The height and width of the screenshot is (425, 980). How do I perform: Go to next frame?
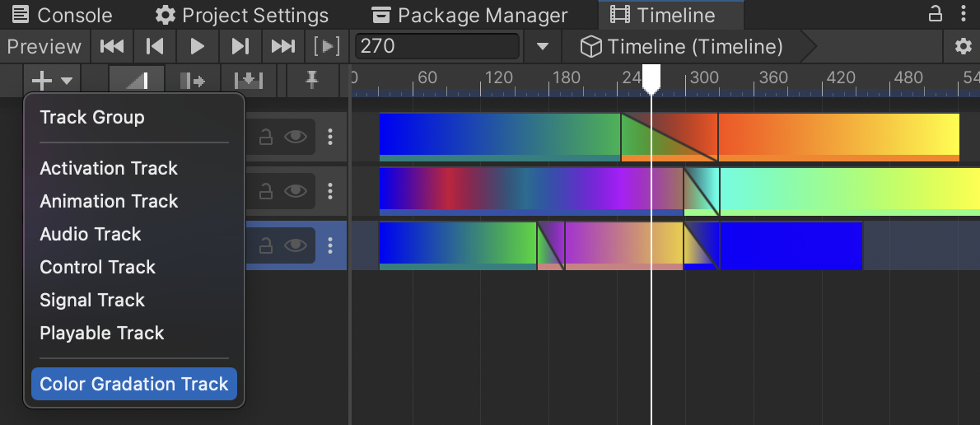[240, 46]
